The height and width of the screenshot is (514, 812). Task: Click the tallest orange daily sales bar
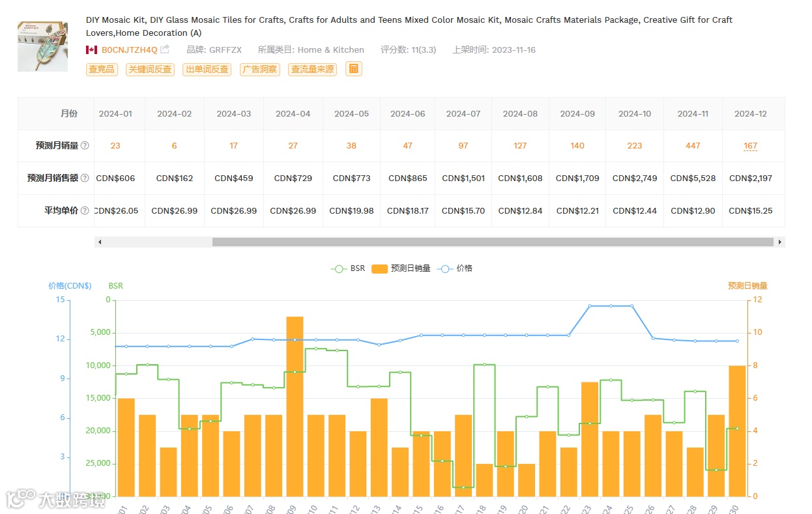click(x=295, y=406)
